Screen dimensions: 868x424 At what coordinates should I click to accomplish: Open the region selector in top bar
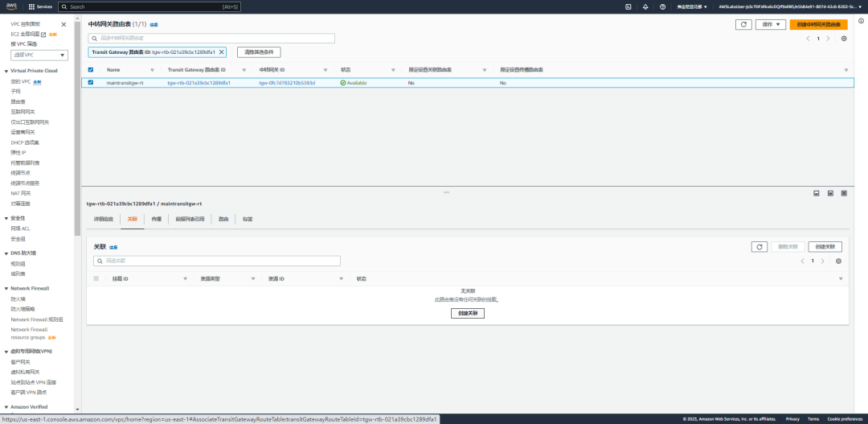(x=691, y=6)
